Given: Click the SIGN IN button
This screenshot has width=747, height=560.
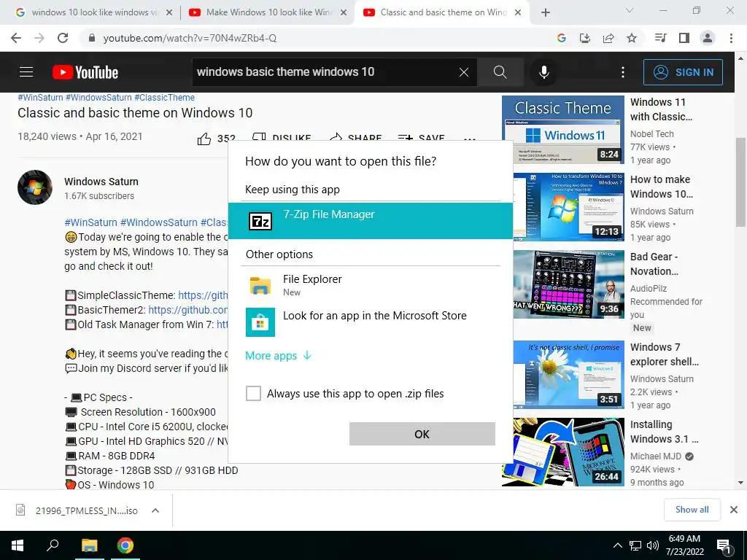Looking at the screenshot, I should click(x=683, y=72).
